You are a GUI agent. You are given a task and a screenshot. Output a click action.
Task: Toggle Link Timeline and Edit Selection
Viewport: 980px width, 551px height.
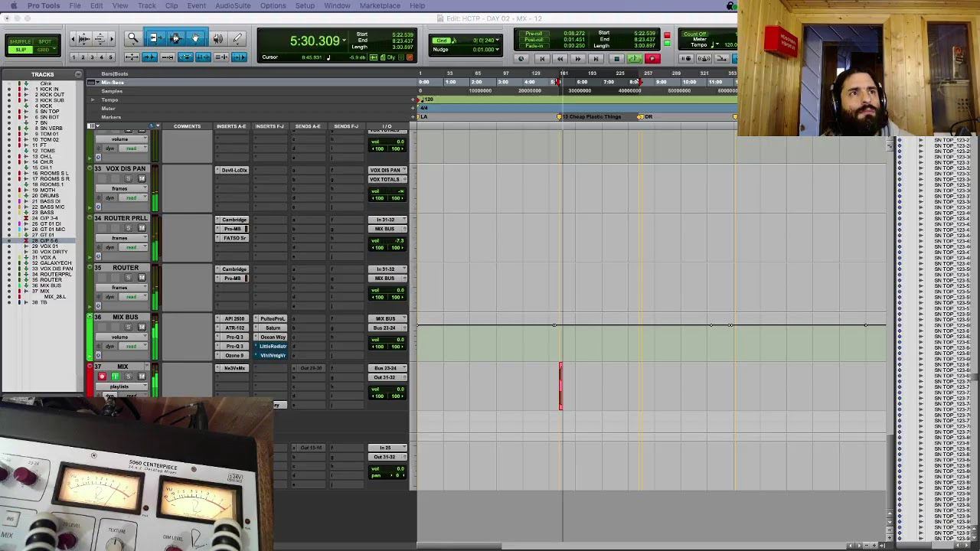click(203, 57)
